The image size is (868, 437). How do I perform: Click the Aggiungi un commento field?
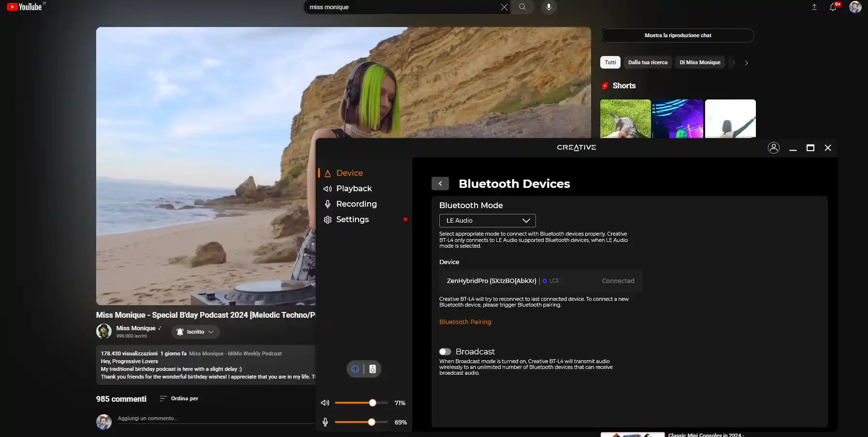pos(216,419)
